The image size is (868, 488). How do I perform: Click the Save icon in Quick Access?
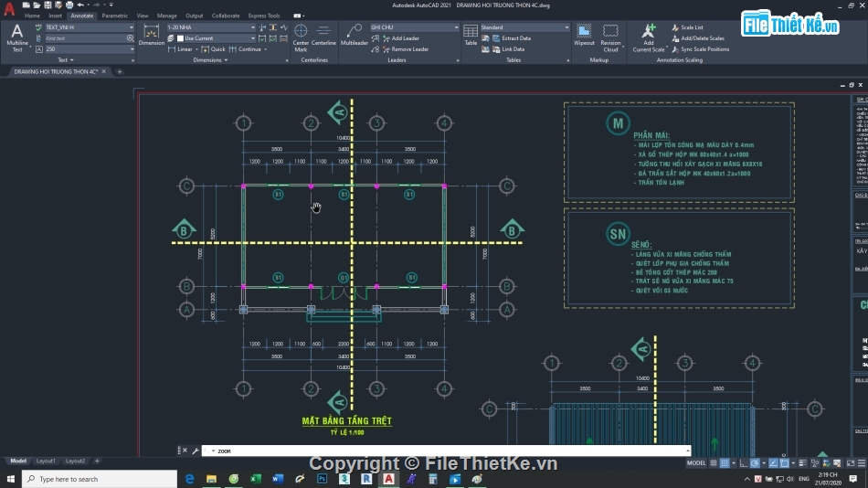coord(48,5)
